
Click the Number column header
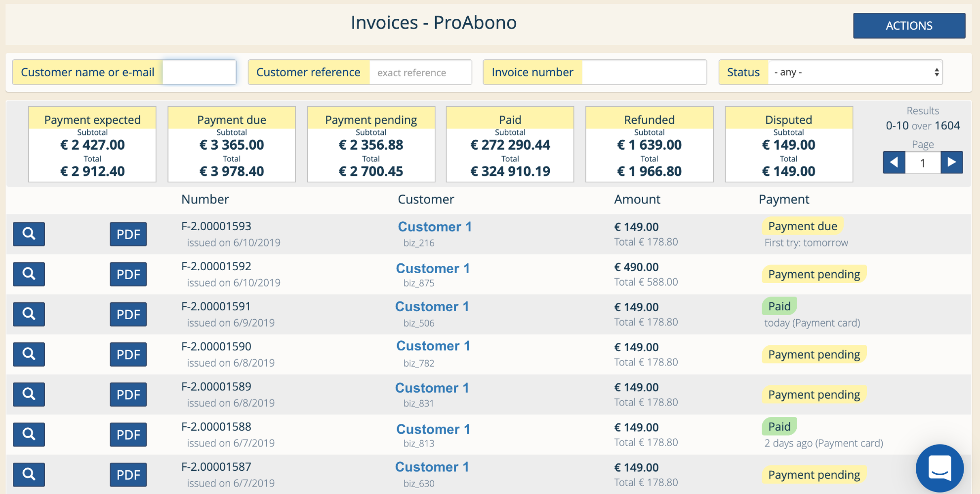(x=205, y=199)
